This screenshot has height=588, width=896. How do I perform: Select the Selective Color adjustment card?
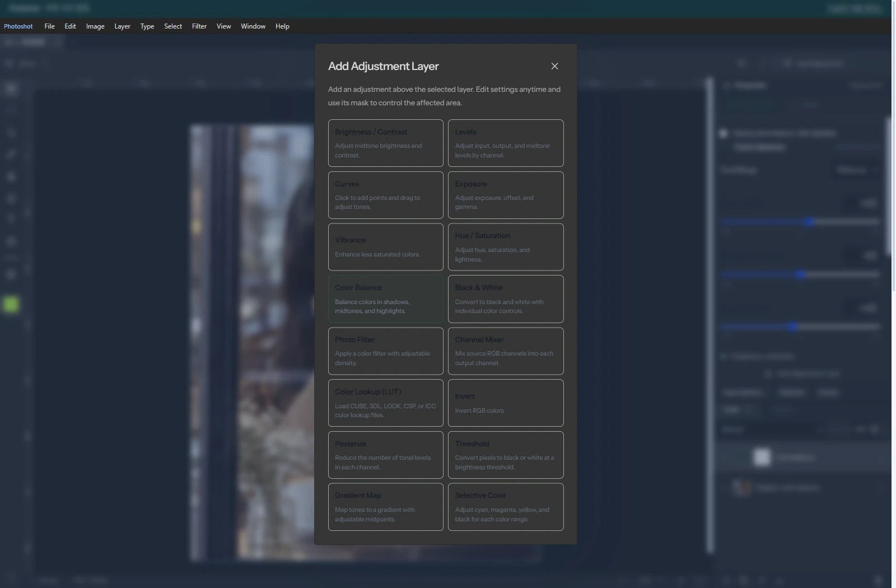click(x=506, y=507)
